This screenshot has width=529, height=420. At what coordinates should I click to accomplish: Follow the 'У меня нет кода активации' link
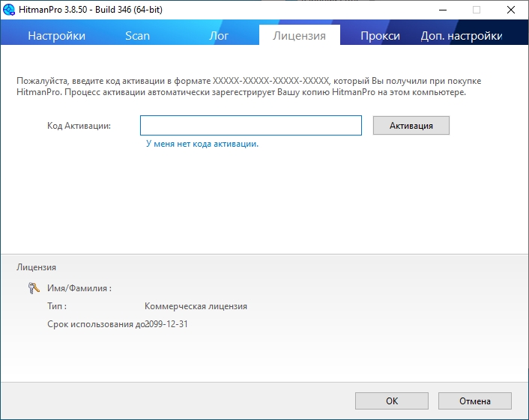tap(202, 144)
